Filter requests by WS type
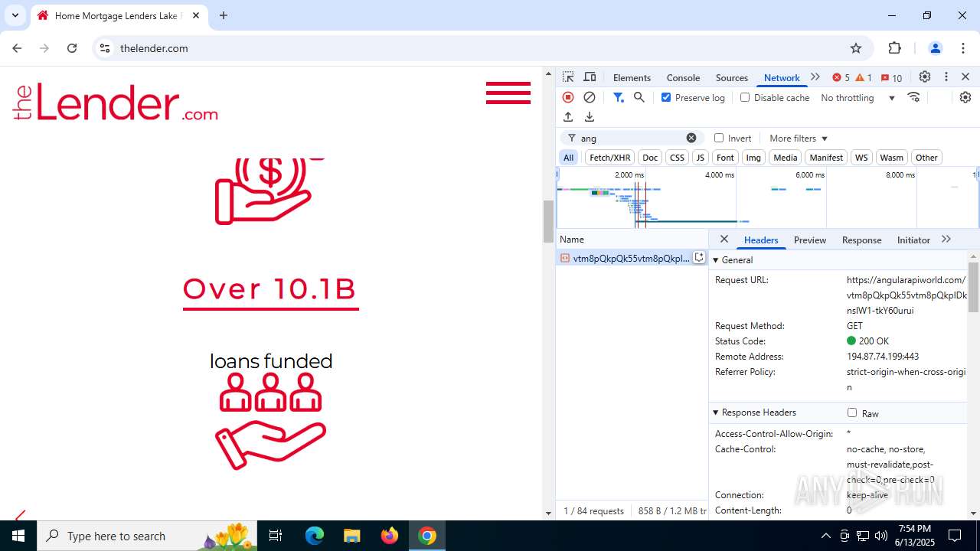980x551 pixels. click(x=861, y=158)
